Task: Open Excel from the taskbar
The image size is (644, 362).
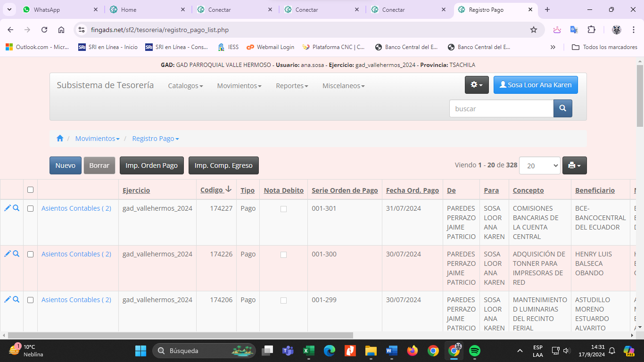Action: coord(309,351)
